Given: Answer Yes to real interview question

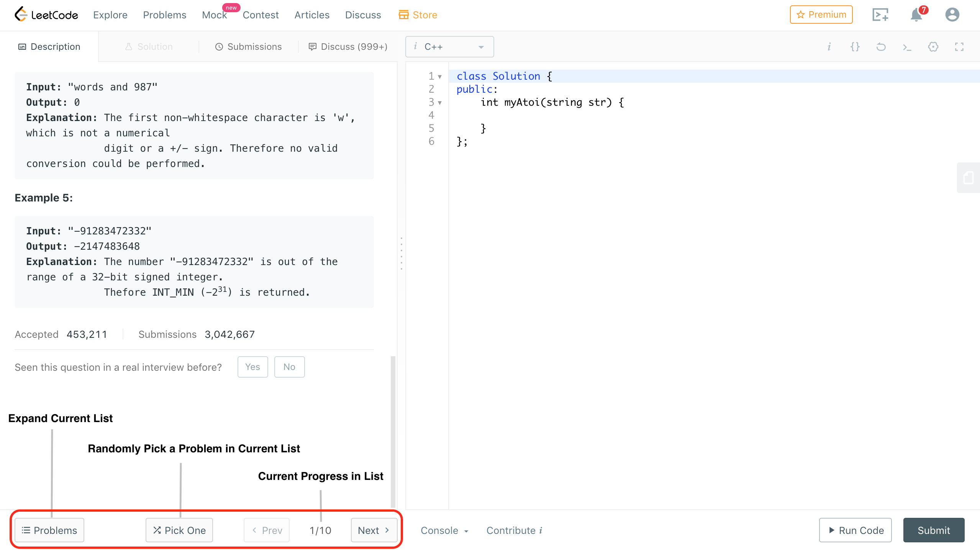Looking at the screenshot, I should [x=252, y=367].
